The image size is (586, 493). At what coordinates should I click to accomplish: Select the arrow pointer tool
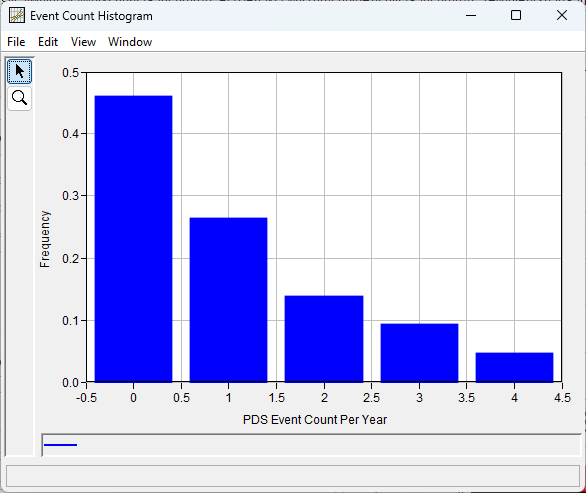pyautogui.click(x=19, y=71)
